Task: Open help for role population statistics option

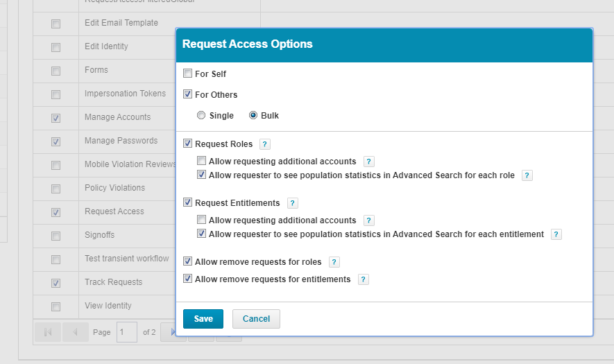Action: pos(527,175)
